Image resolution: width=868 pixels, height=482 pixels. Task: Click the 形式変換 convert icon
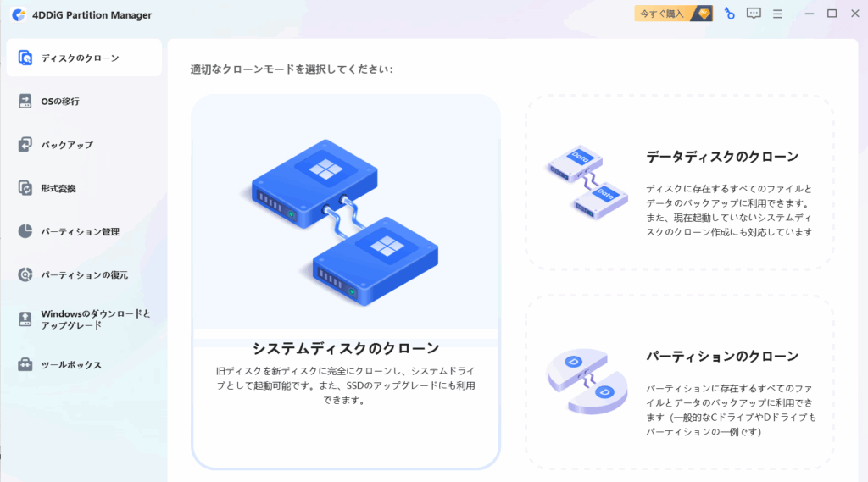(x=25, y=188)
